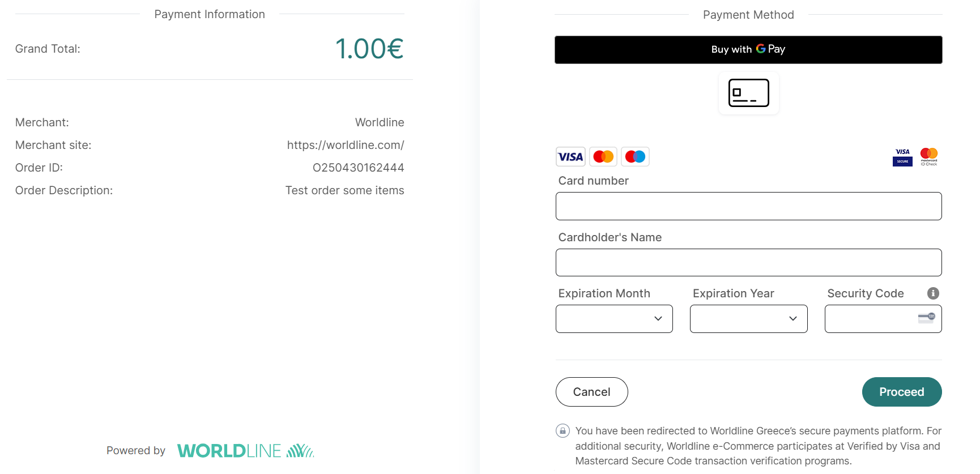Click the Expiration Year chevron arrow

coord(793,319)
